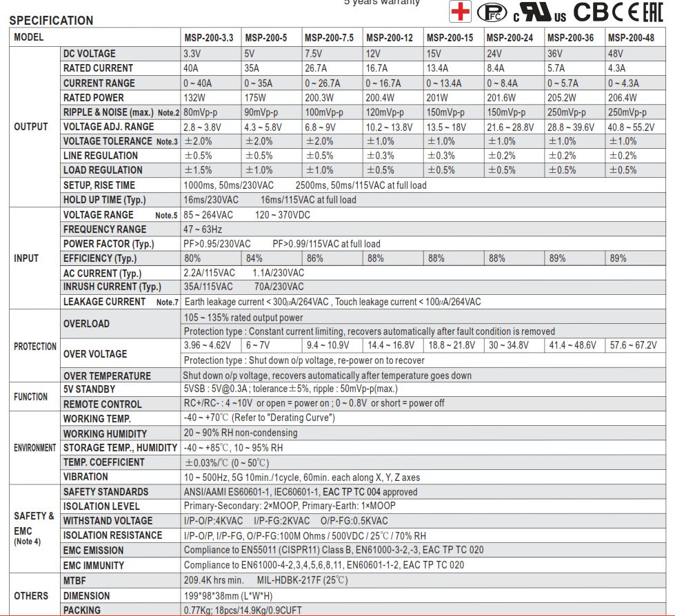
Task: Click the CE conformity mark
Action: pyautogui.click(x=626, y=12)
